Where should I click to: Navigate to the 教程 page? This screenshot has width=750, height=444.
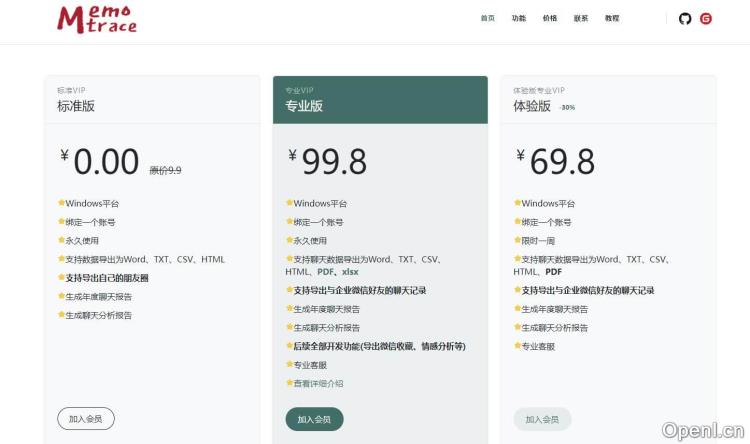coord(612,18)
